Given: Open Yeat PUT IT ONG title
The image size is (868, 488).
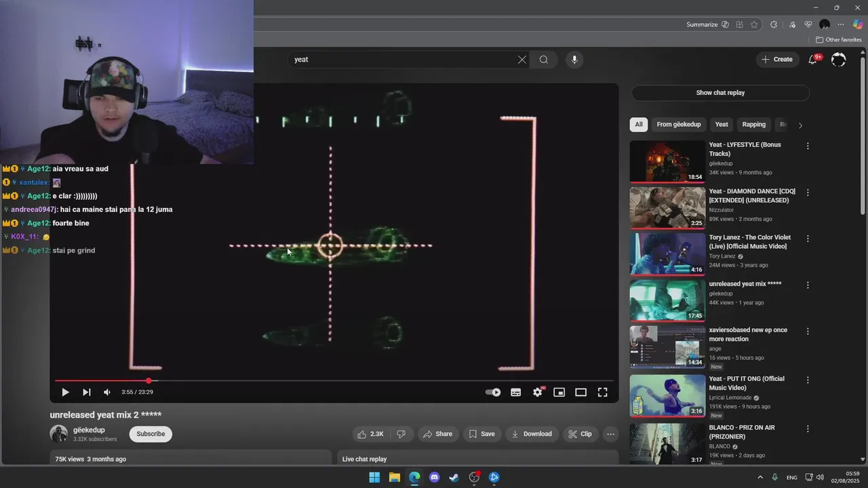Looking at the screenshot, I should pos(747,383).
